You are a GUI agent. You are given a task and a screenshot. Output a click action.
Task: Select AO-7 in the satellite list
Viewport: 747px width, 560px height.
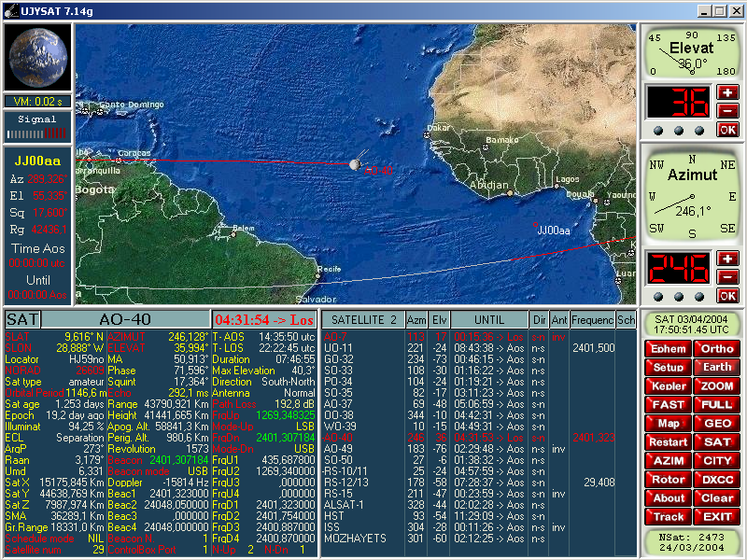pyautogui.click(x=479, y=337)
